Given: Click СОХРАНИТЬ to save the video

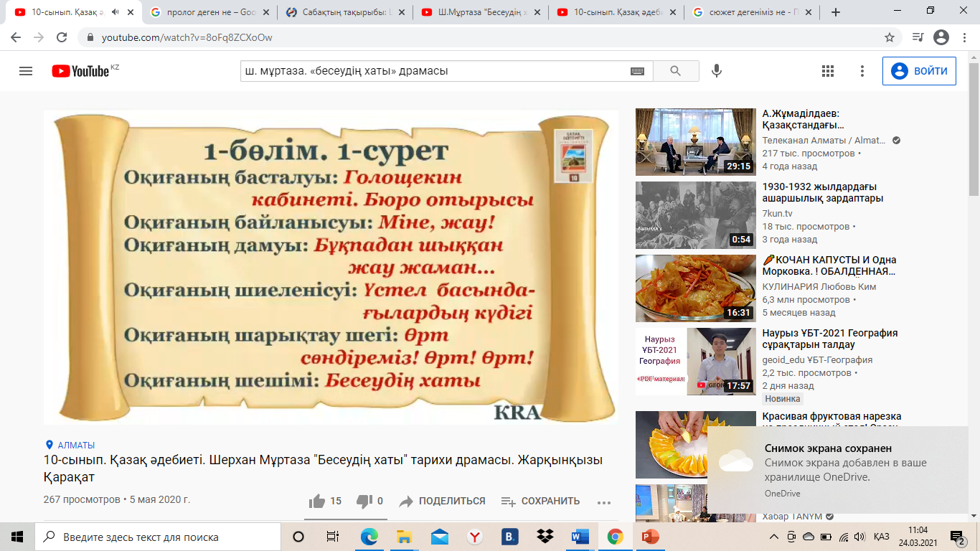Looking at the screenshot, I should [540, 501].
